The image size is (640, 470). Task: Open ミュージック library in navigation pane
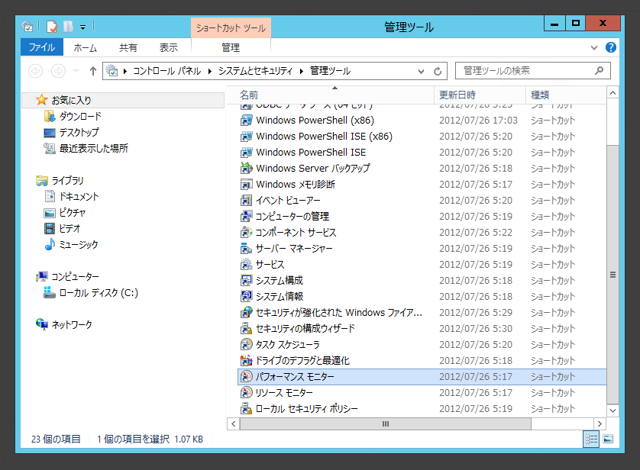[x=71, y=245]
